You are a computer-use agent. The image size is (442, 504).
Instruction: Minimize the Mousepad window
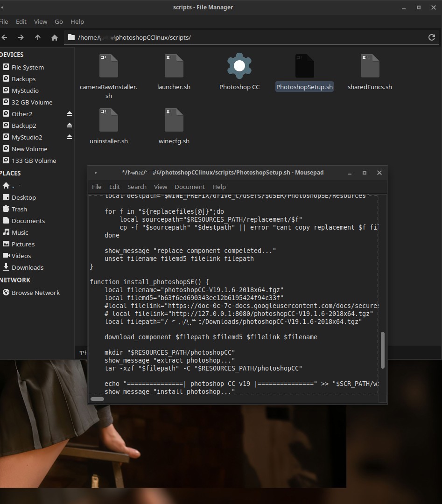pos(350,173)
